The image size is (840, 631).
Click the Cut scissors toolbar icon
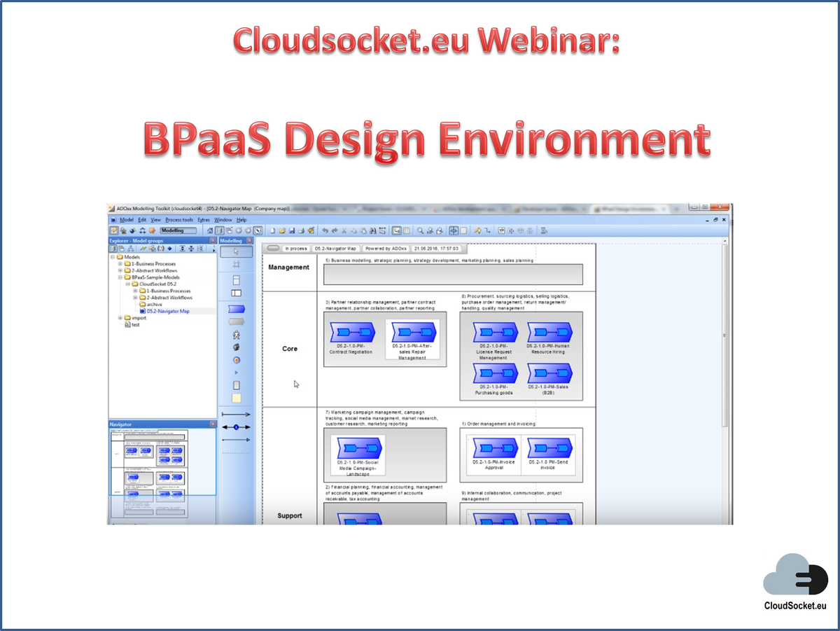pos(344,230)
